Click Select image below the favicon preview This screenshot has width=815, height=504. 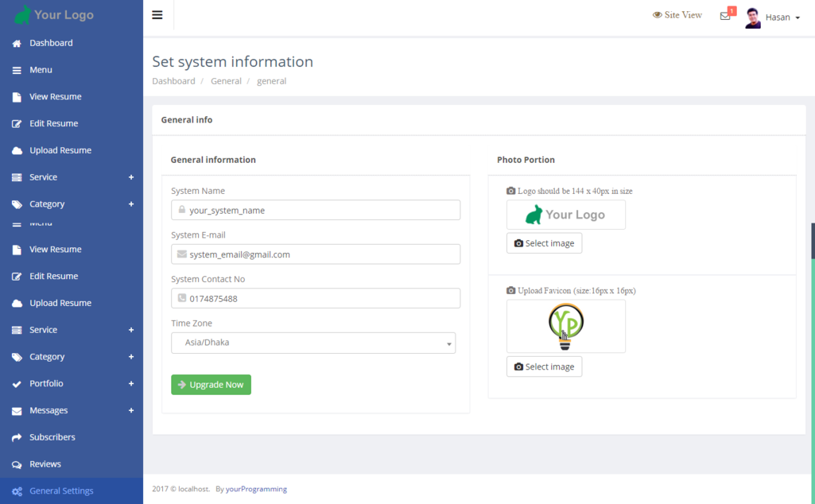544,366
